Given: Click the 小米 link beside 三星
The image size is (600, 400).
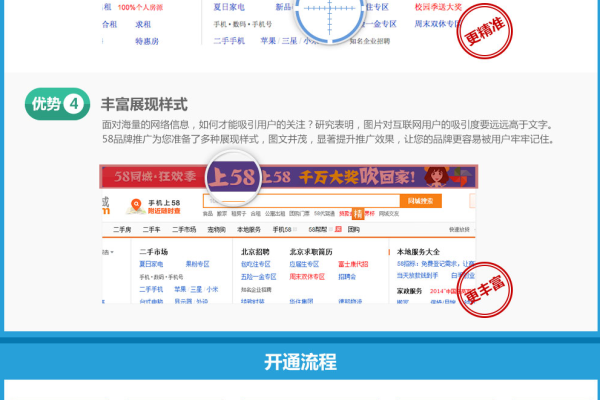Looking at the screenshot, I should coord(212,289).
